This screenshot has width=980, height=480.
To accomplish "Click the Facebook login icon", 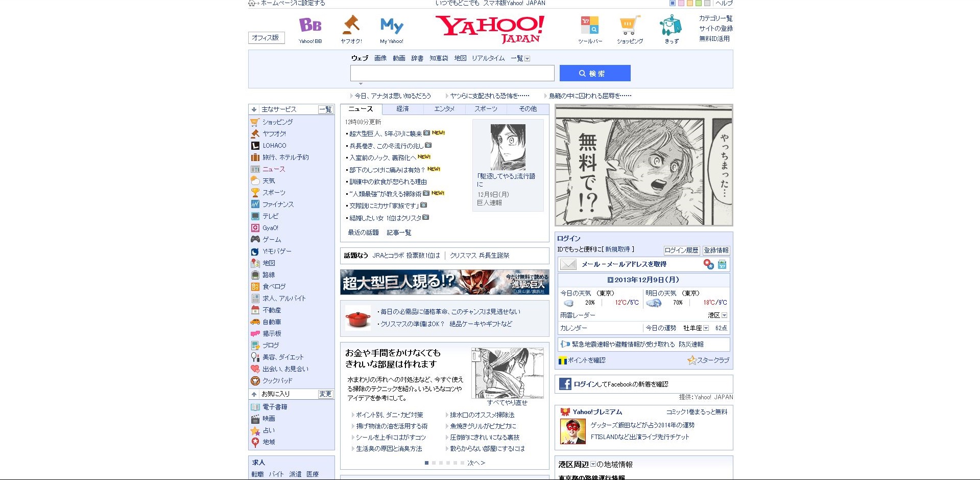I will click(x=565, y=384).
